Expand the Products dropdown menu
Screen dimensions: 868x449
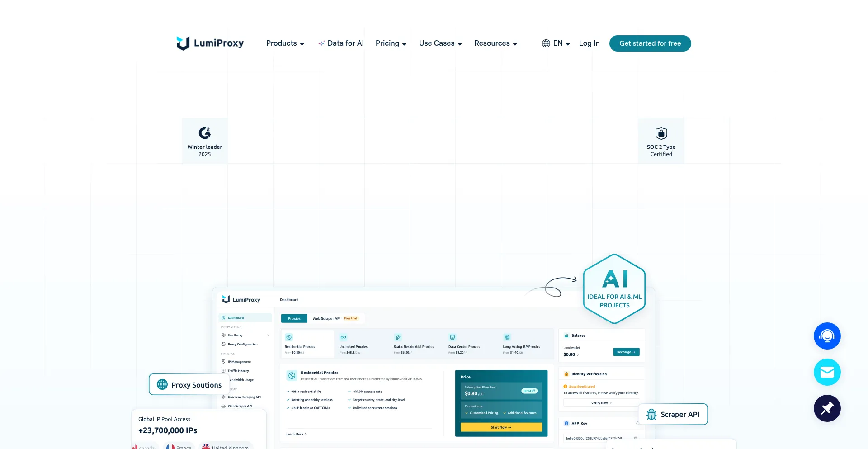285,43
